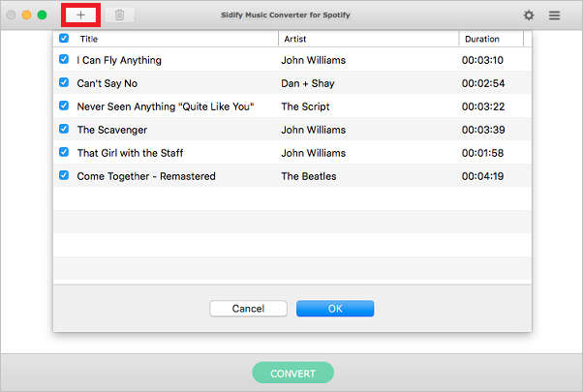
Task: Confirm with the OK button
Action: [335, 309]
